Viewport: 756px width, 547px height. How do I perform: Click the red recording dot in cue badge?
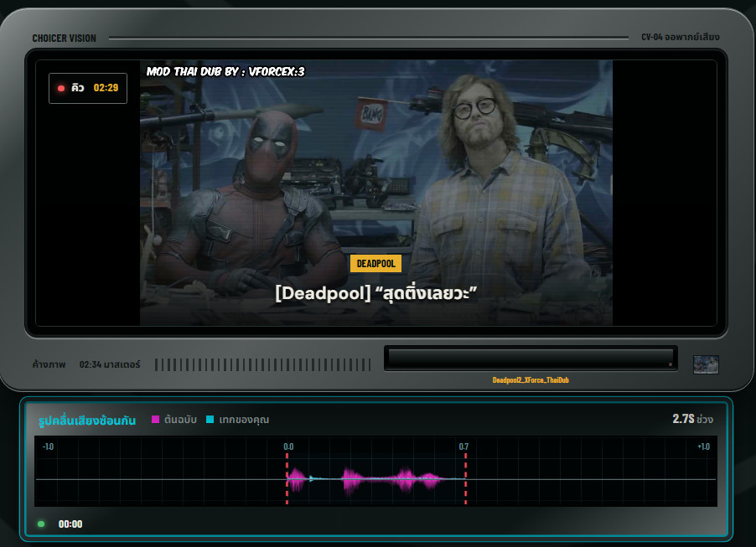click(61, 88)
